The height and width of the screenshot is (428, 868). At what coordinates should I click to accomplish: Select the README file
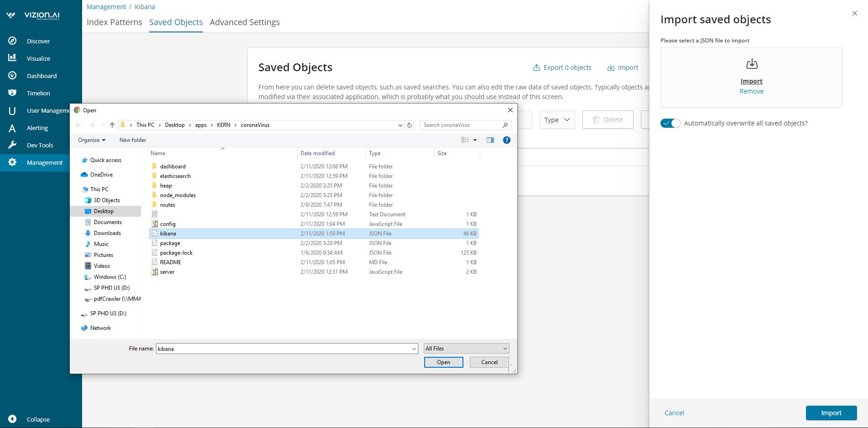click(x=171, y=262)
